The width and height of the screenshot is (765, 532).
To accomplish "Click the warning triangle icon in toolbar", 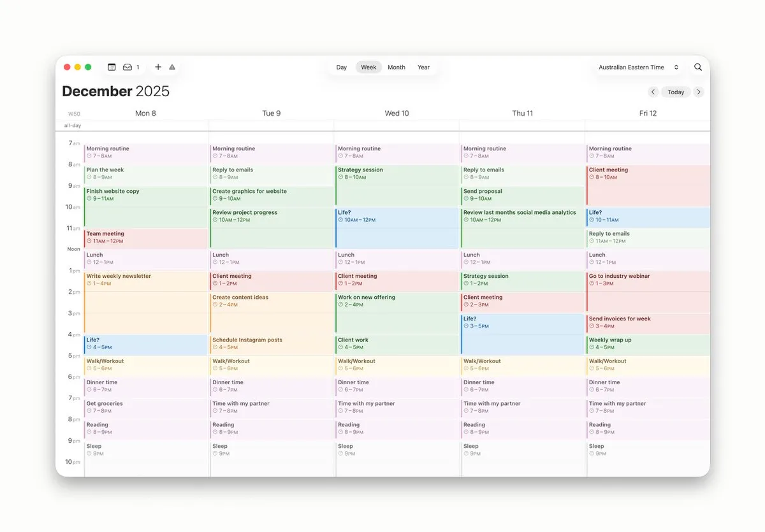I will coord(172,67).
